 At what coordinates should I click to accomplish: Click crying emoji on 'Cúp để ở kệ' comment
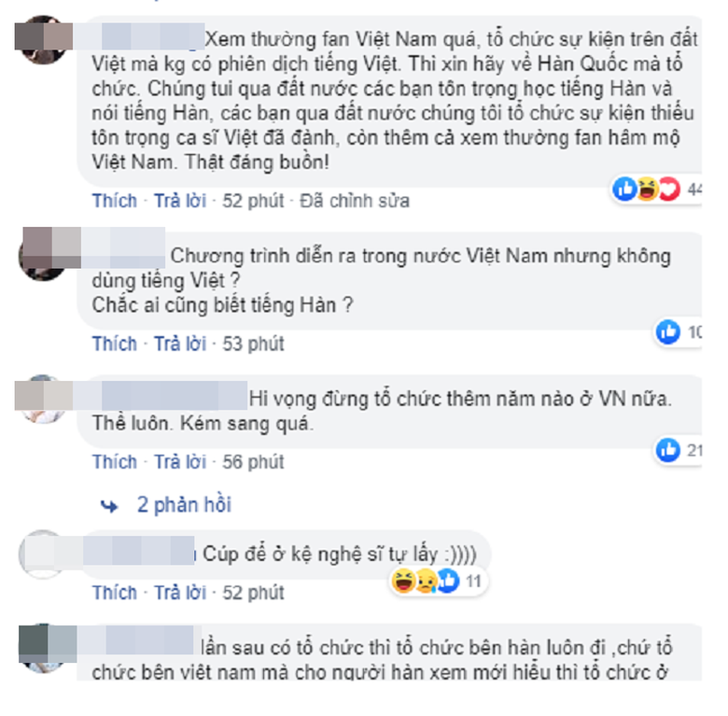(426, 581)
